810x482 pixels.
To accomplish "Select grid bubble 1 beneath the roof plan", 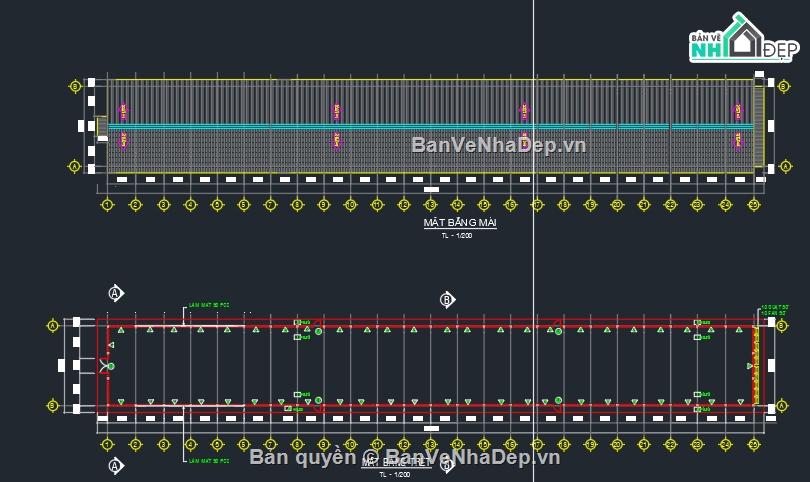I will coord(107,205).
